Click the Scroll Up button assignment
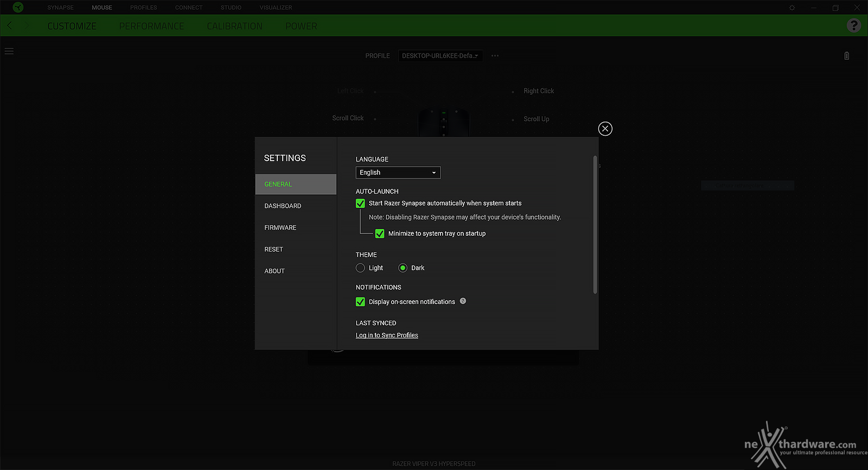The height and width of the screenshot is (470, 868). [536, 119]
